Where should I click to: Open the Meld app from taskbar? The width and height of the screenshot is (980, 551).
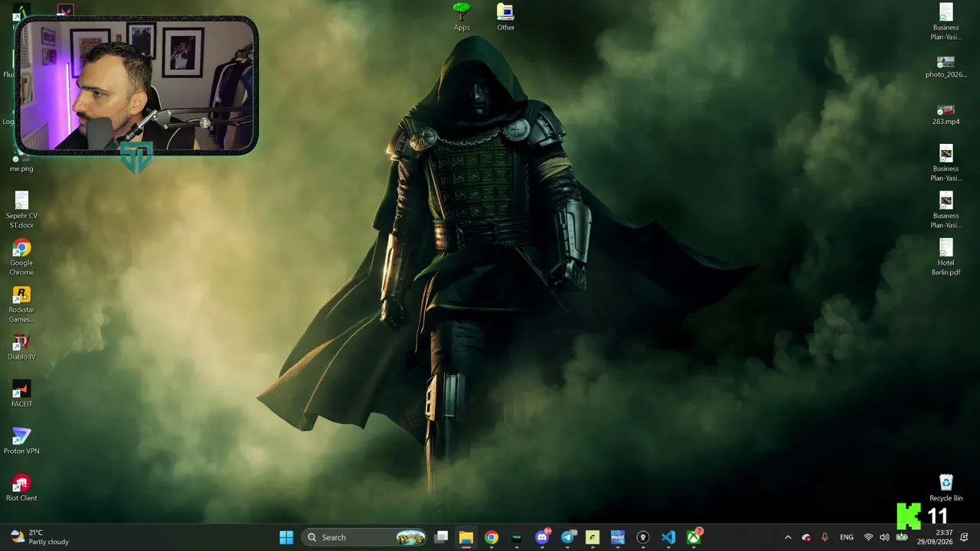pyautogui.click(x=618, y=537)
